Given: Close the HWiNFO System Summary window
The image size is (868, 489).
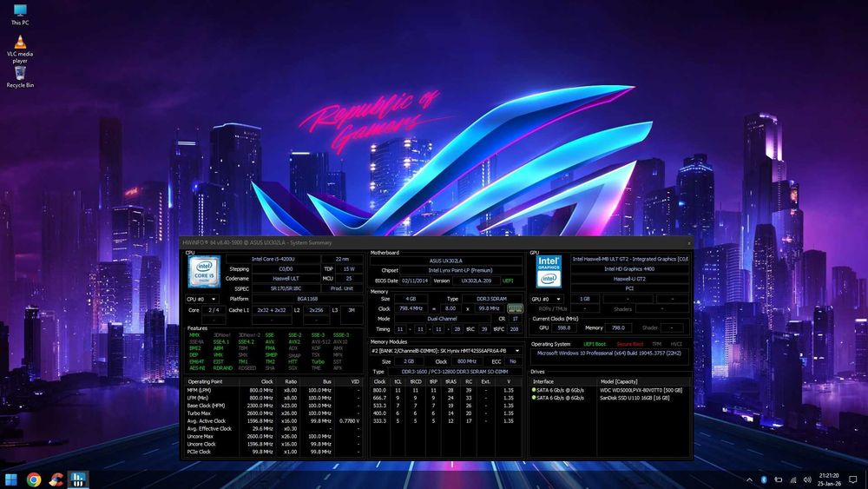Looking at the screenshot, I should 688,242.
